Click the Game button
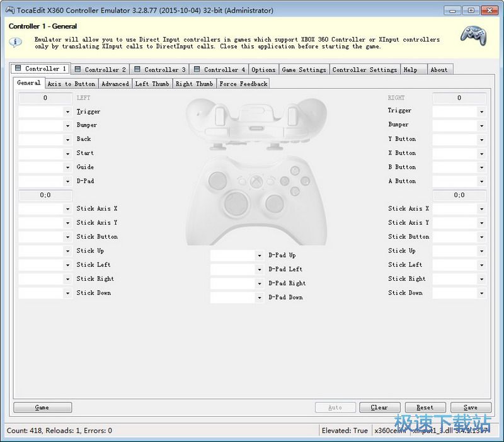The image size is (504, 442). point(42,407)
